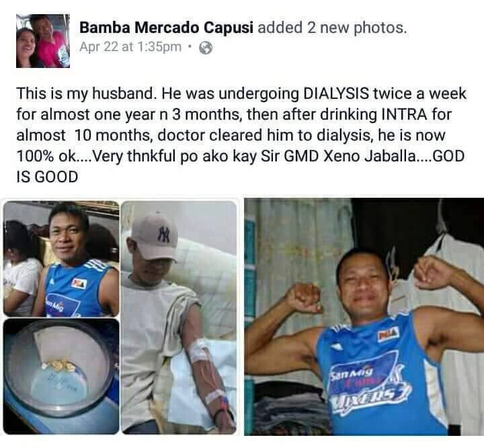
Task: Click the NY logo on the cap
Action: 163,234
